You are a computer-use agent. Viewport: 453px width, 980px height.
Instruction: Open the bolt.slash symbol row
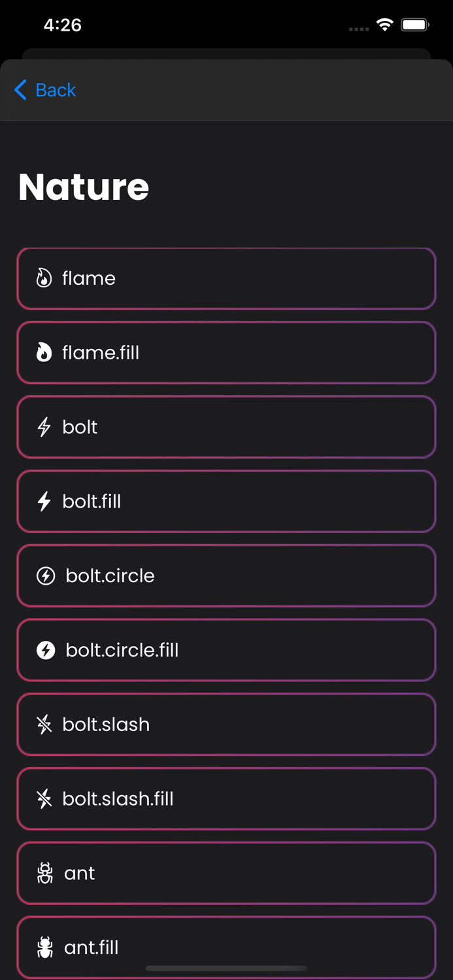click(226, 725)
